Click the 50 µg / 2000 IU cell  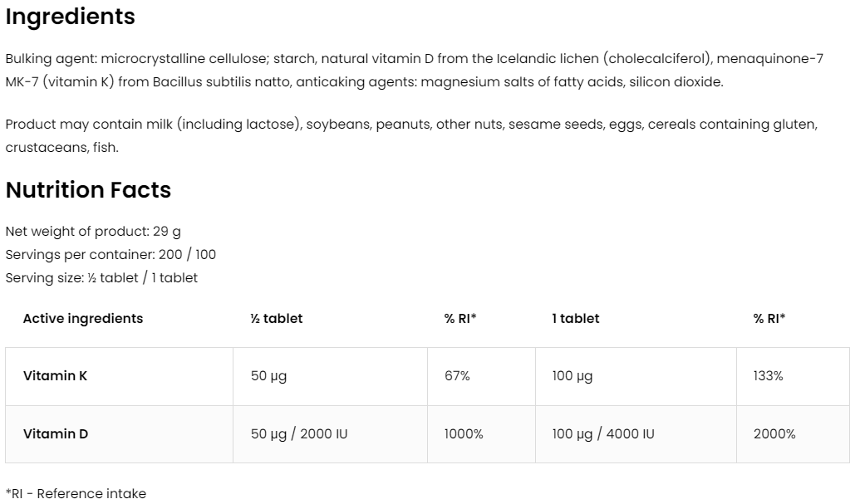[x=299, y=434]
